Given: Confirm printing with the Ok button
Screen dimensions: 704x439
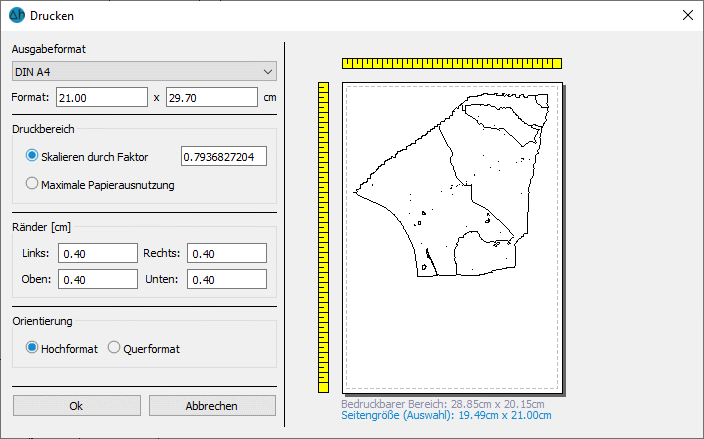Looking at the screenshot, I should point(77,406).
